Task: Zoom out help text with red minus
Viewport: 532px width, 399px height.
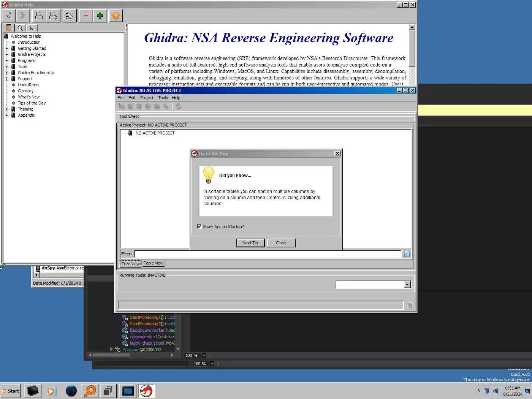Action: point(86,16)
